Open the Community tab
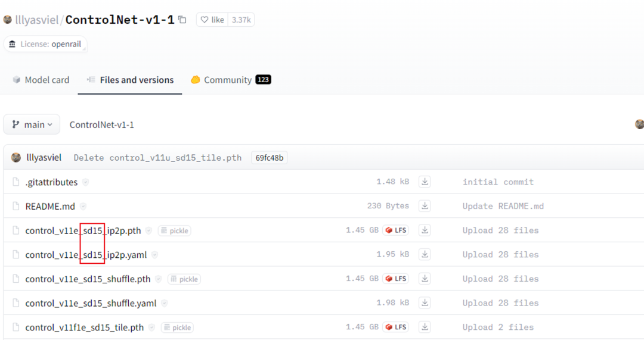The image size is (644, 340). coord(231,80)
